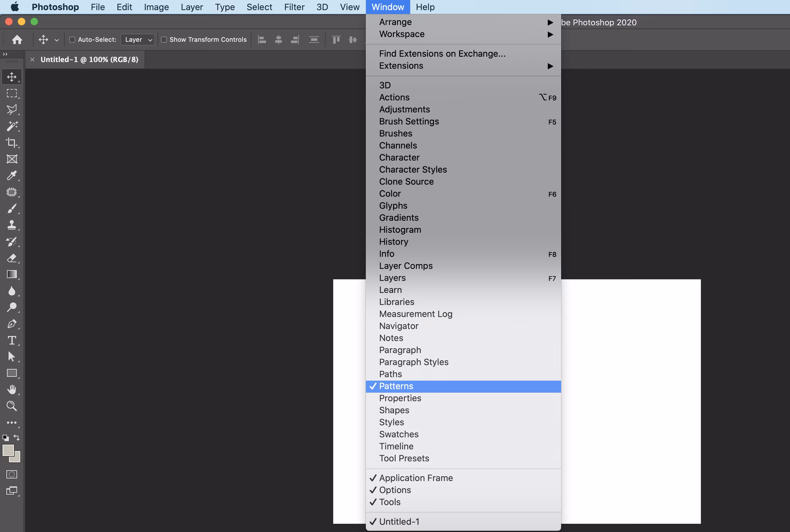790x532 pixels.
Task: Select the Eyedropper tool
Action: 12,176
